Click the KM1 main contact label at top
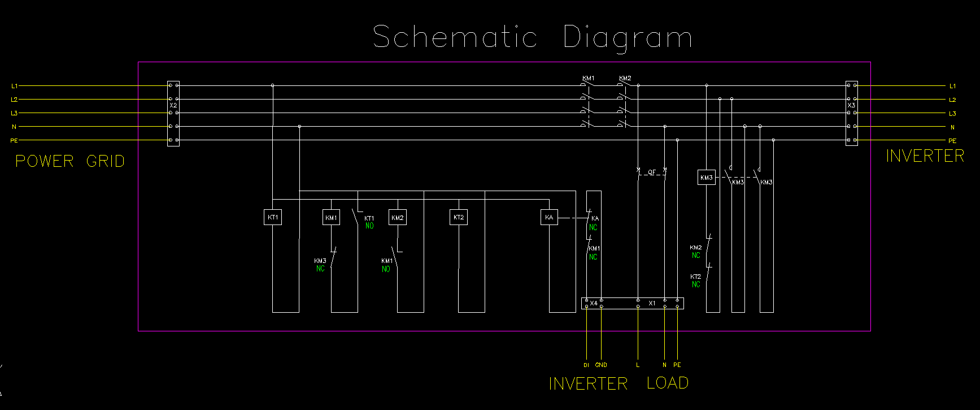 (x=589, y=78)
